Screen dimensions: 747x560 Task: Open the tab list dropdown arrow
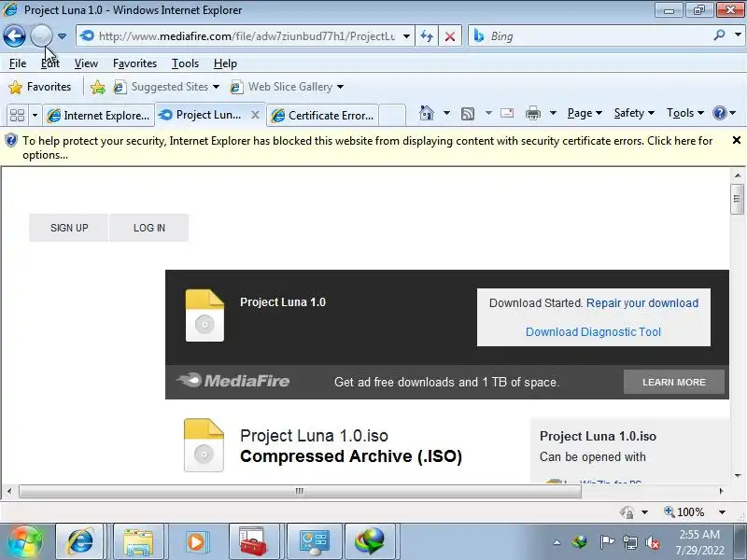pyautogui.click(x=35, y=115)
